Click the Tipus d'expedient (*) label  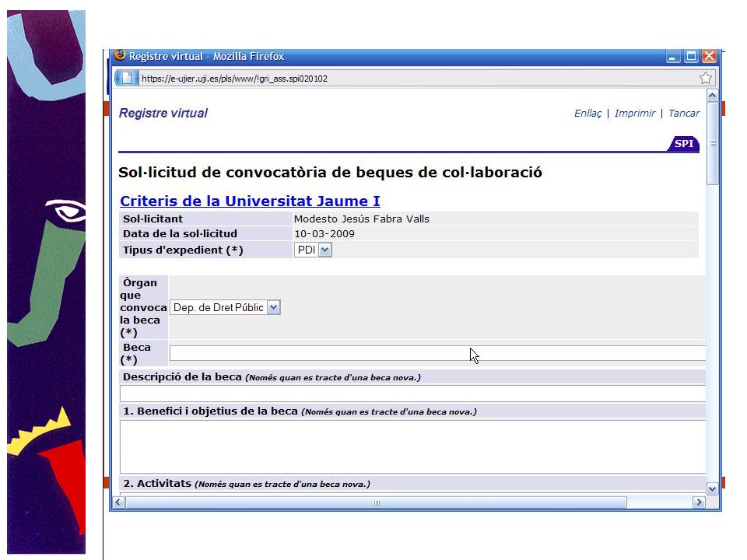click(x=183, y=250)
